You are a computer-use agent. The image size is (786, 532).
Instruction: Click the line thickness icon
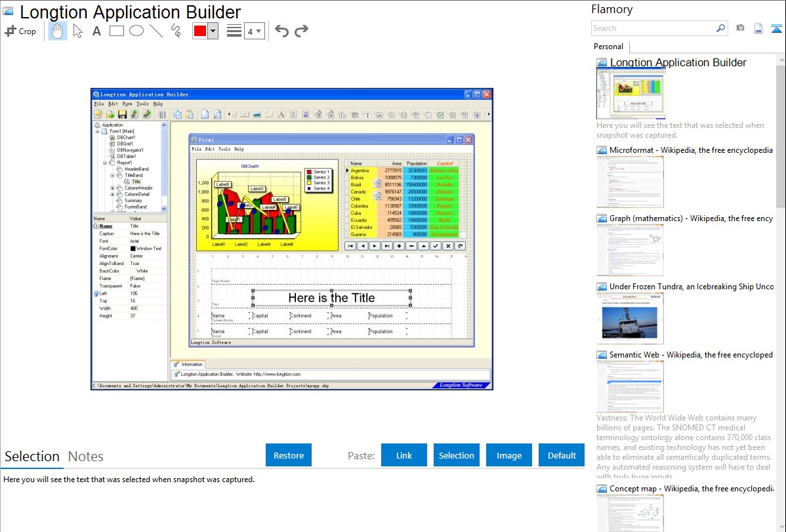[x=234, y=31]
